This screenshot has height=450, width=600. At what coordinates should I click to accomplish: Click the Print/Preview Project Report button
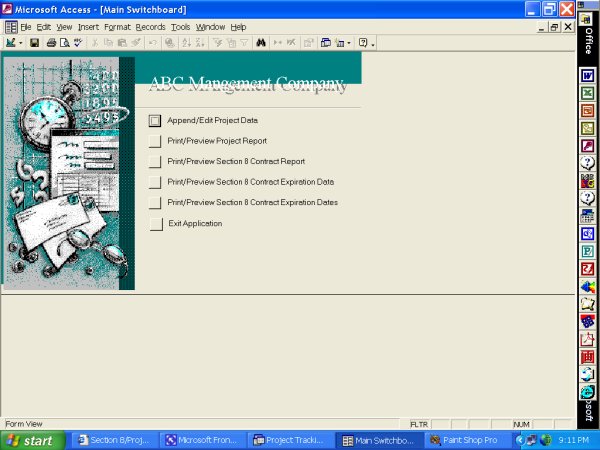(x=154, y=141)
